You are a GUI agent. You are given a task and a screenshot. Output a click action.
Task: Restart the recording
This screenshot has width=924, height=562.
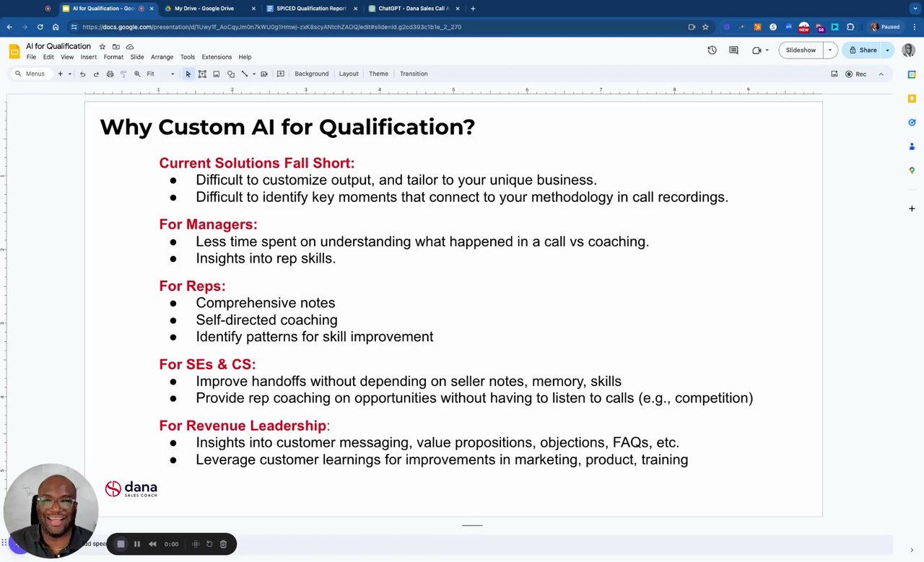(209, 544)
